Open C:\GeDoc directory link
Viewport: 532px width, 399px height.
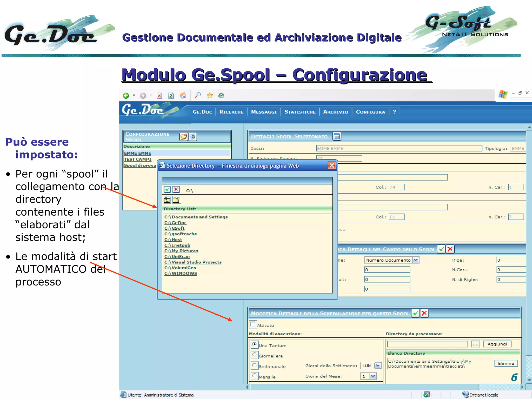[175, 223]
